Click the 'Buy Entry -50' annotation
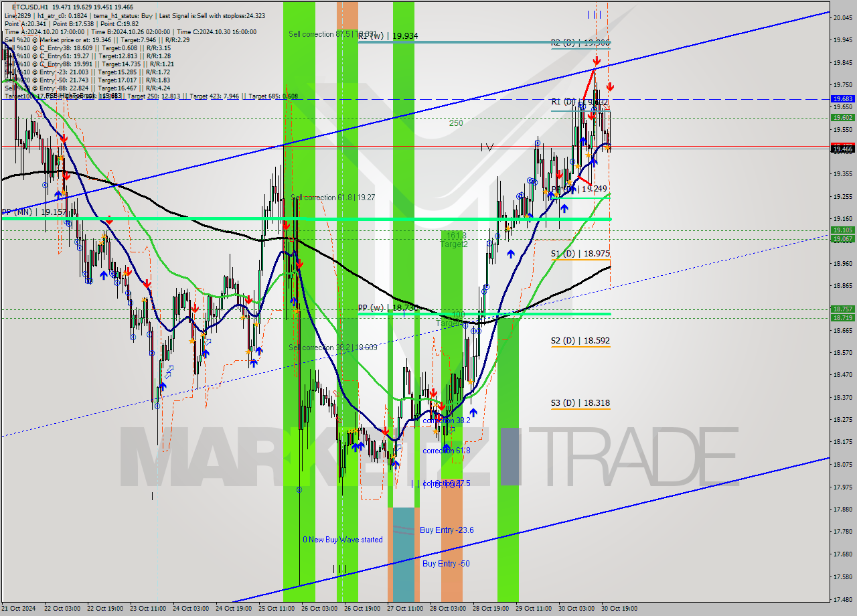 446,564
